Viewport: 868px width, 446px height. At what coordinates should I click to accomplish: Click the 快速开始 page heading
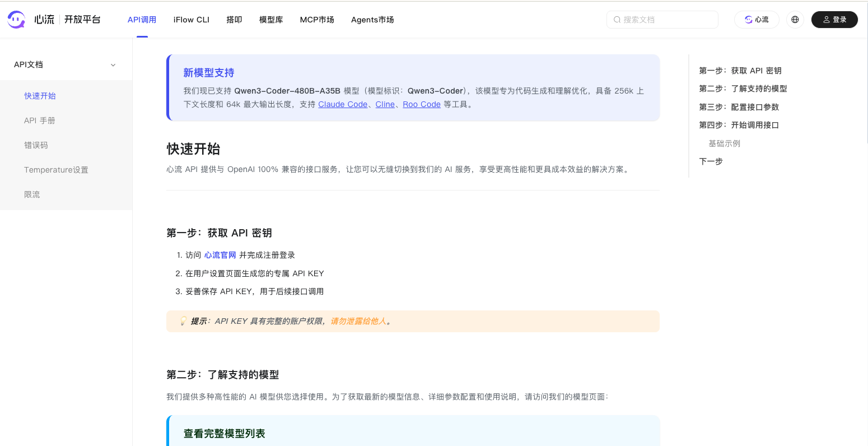point(193,149)
